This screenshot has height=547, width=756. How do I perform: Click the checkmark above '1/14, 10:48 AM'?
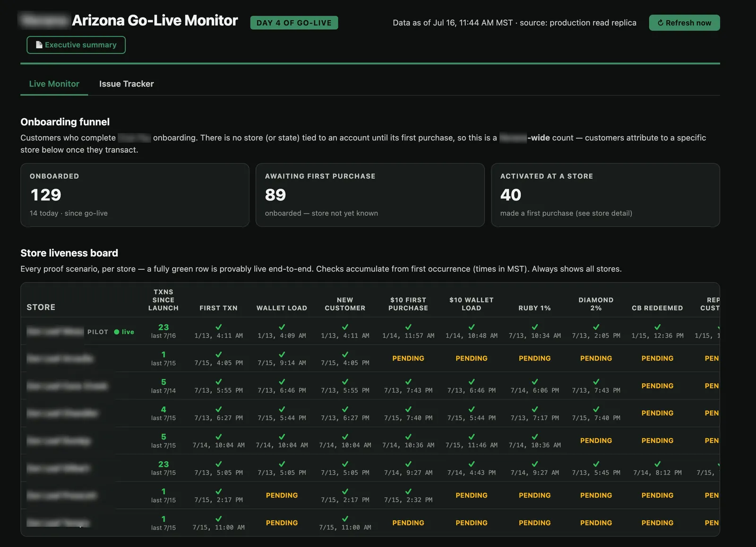[472, 327]
